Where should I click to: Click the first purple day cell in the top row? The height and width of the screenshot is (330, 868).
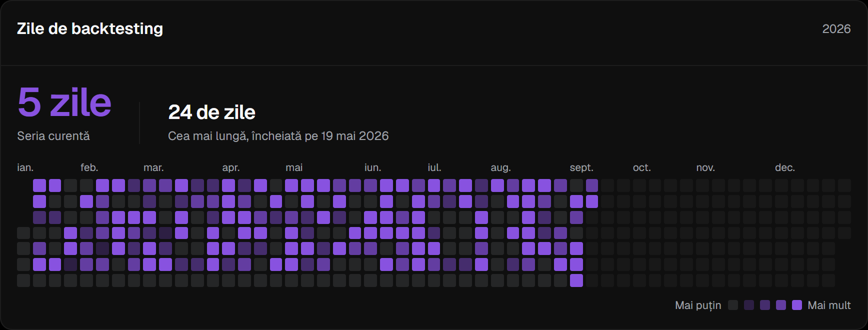click(x=39, y=185)
